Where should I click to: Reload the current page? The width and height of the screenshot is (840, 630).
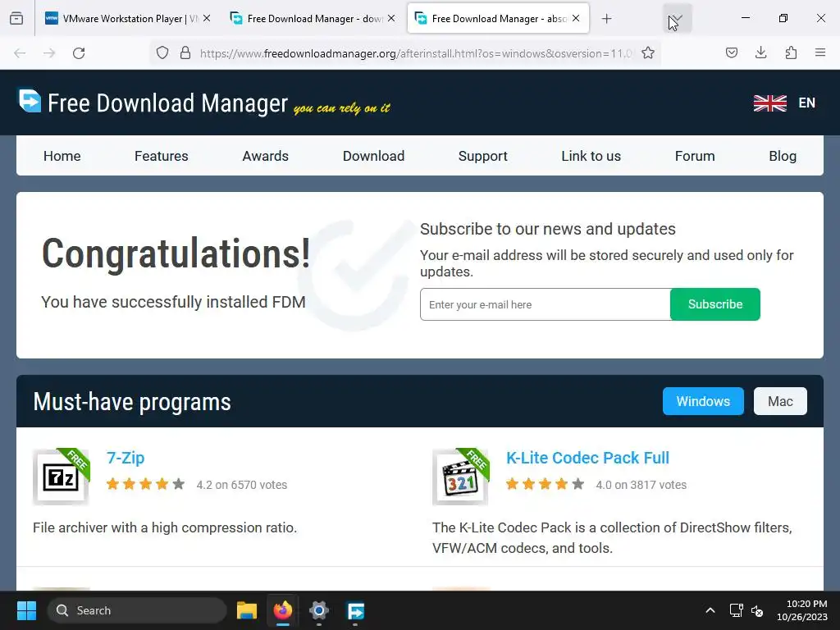point(79,53)
